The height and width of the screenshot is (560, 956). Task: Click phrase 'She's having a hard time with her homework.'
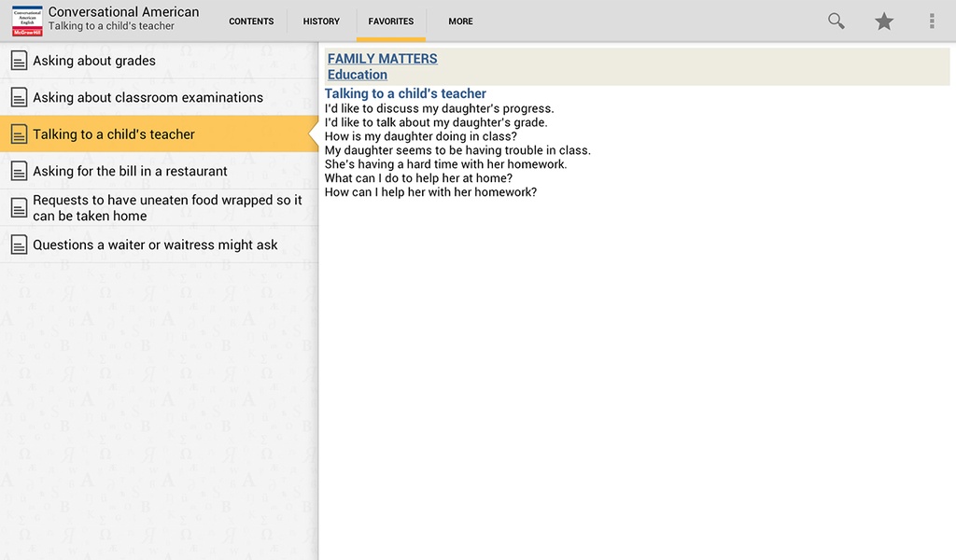pyautogui.click(x=445, y=164)
